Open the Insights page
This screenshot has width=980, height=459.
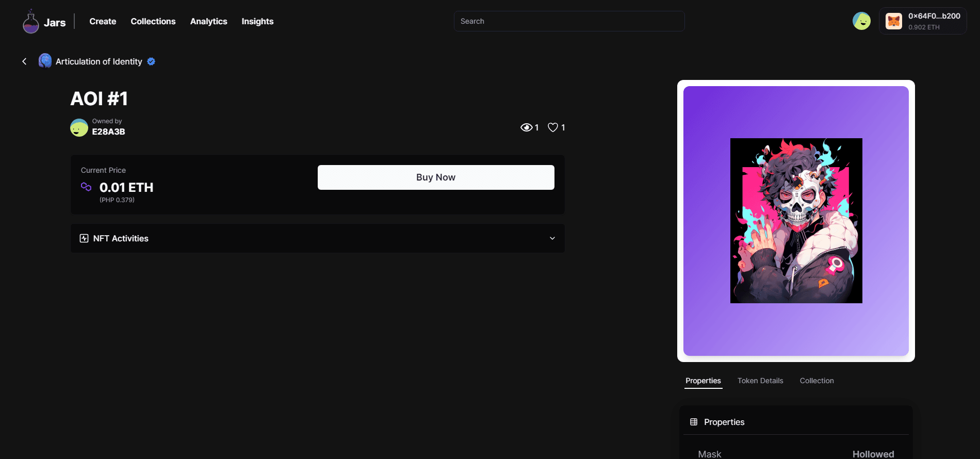pos(257,21)
